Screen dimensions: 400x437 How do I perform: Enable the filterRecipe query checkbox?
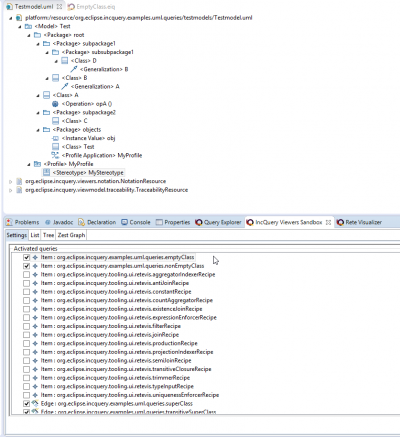click(x=26, y=326)
